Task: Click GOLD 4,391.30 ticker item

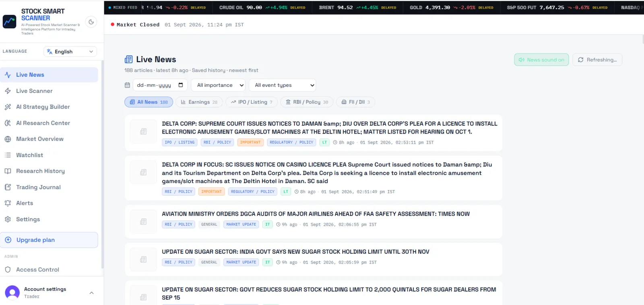Action: (x=452, y=7)
